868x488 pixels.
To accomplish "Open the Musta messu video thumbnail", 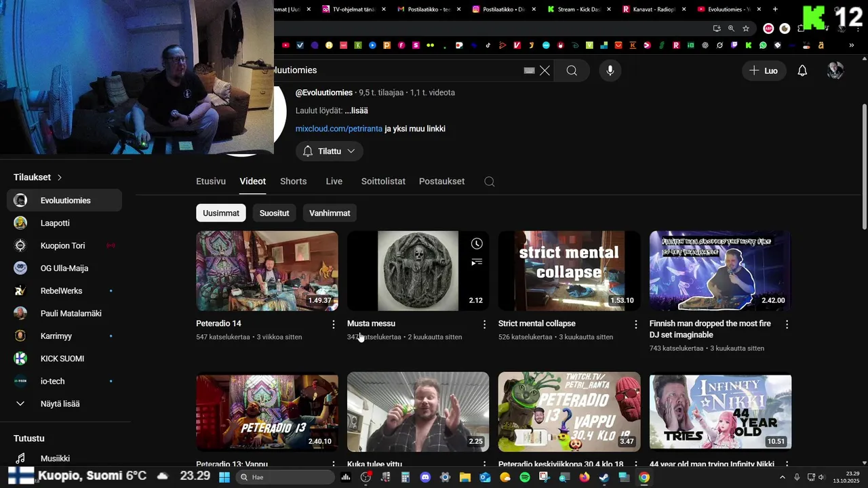I will tap(418, 271).
